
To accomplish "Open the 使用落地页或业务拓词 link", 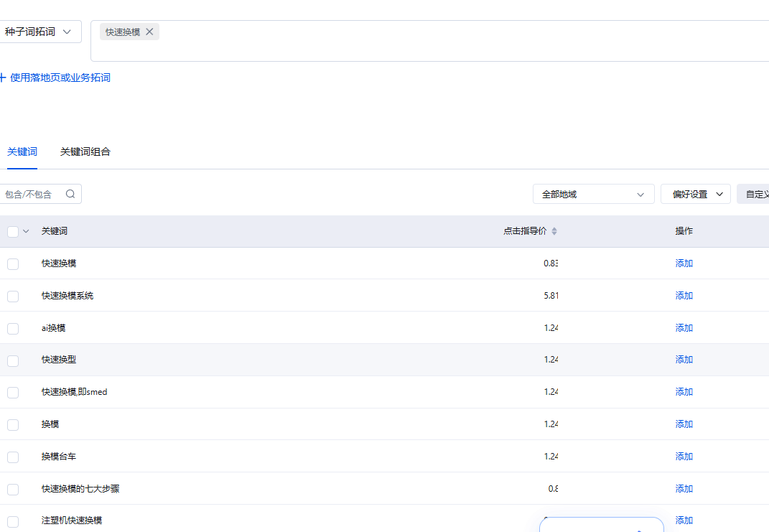I will [x=60, y=78].
